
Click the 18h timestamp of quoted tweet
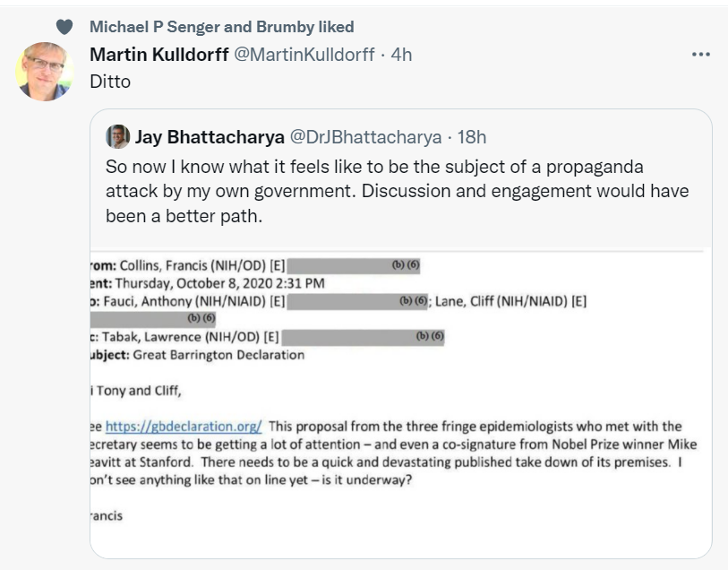coord(472,137)
